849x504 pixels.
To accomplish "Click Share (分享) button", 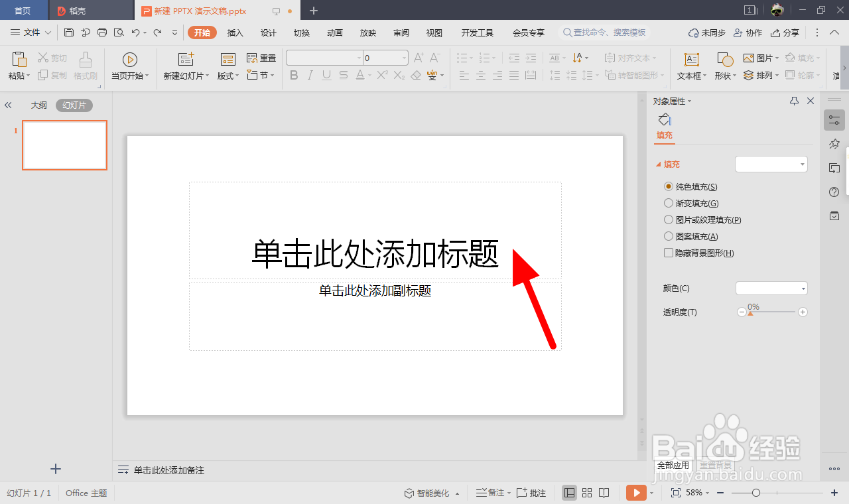I will [785, 32].
